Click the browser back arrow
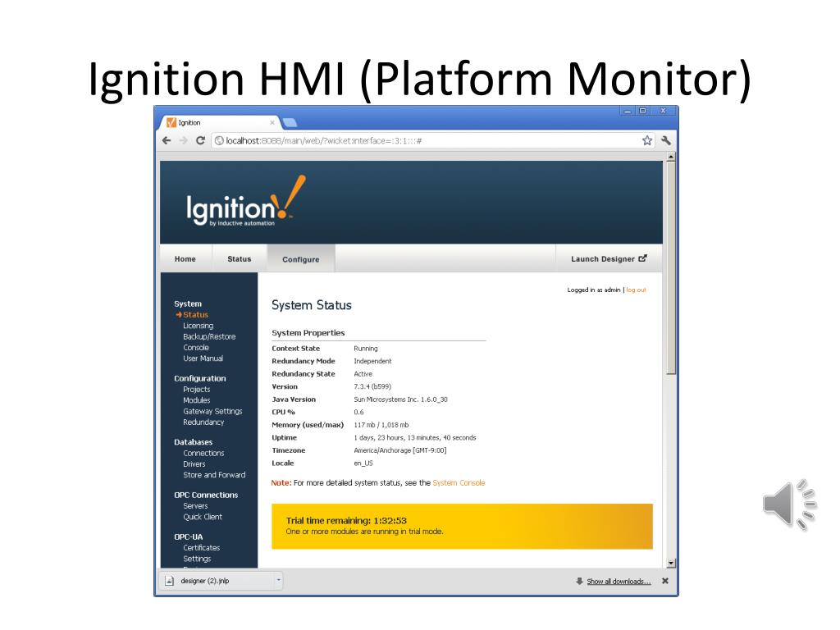 pyautogui.click(x=167, y=140)
